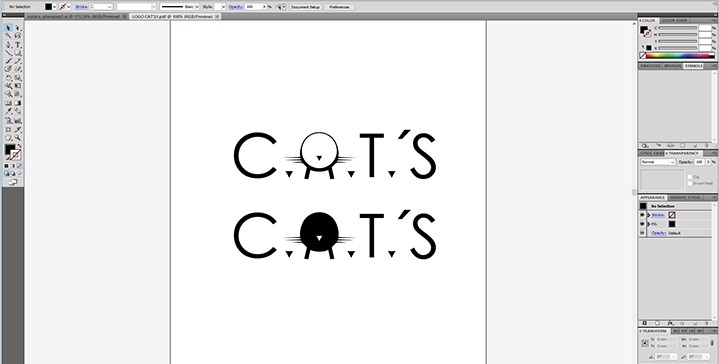
Task: Open brush definition Basic dropdown
Action: (197, 7)
